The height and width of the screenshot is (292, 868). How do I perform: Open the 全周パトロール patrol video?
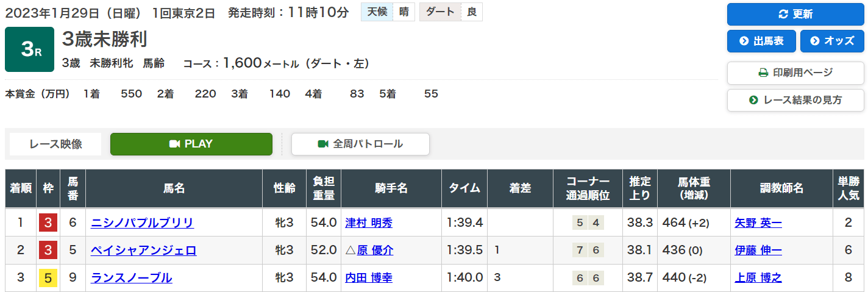click(360, 144)
